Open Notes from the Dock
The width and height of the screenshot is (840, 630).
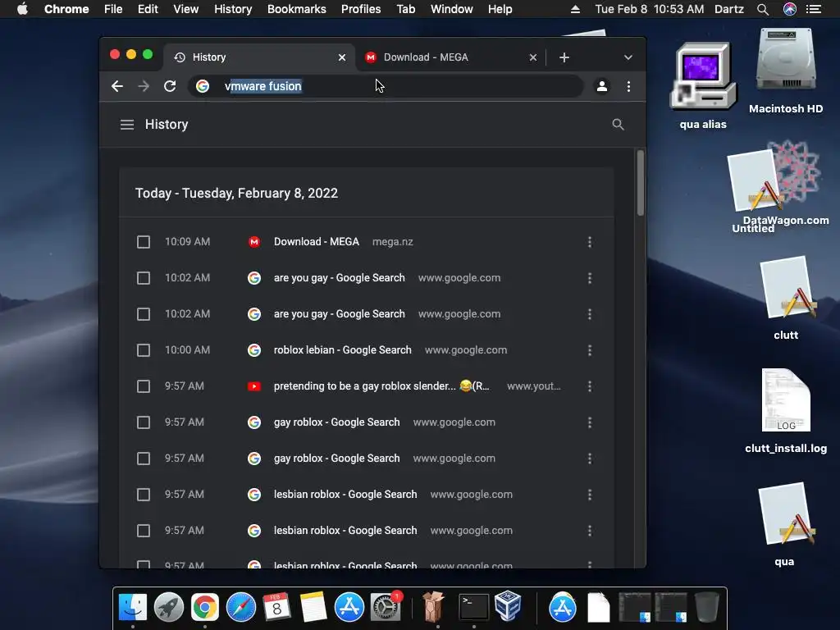pyautogui.click(x=313, y=607)
